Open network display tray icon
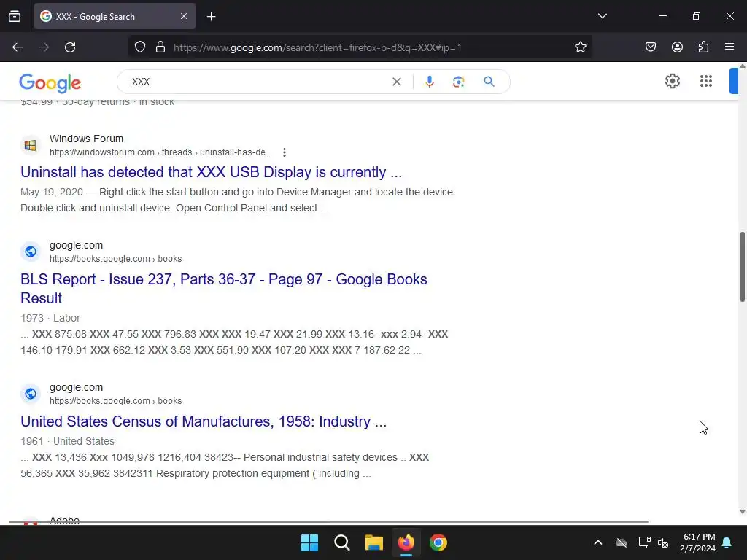 pos(644,542)
